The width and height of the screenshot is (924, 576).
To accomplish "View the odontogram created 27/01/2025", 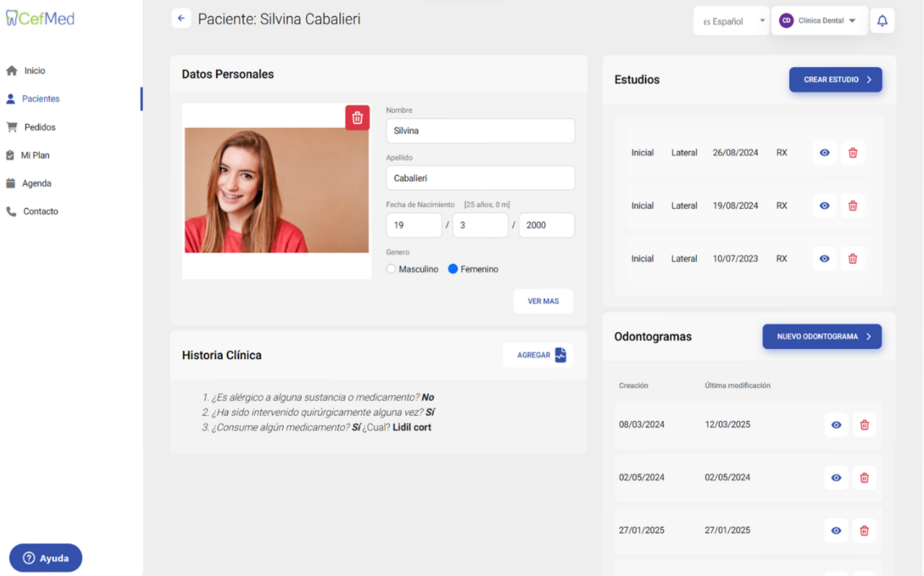I will [x=837, y=531].
